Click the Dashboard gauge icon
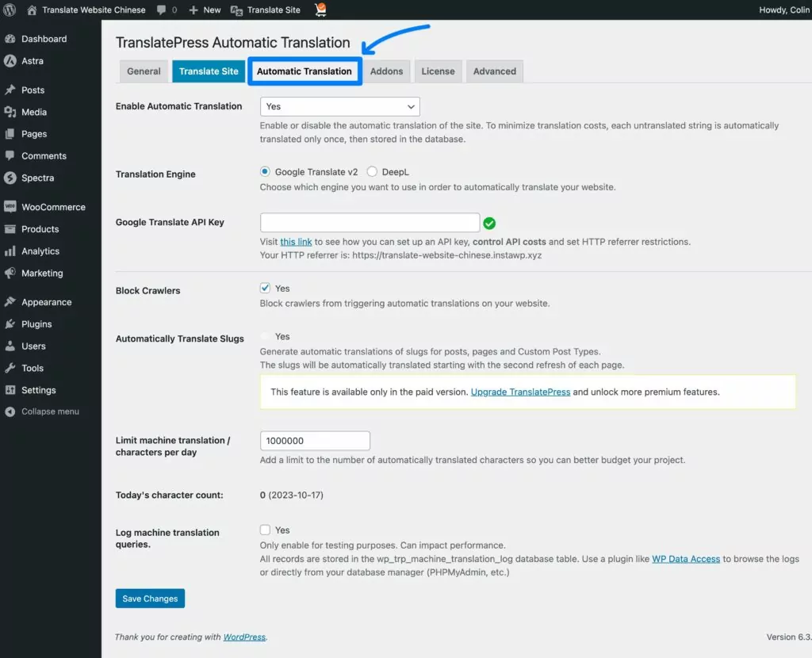This screenshot has height=658, width=812. [10, 39]
